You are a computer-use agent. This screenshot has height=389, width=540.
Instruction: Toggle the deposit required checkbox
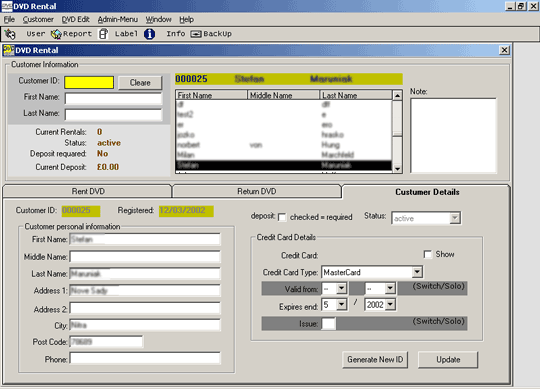pos(282,217)
